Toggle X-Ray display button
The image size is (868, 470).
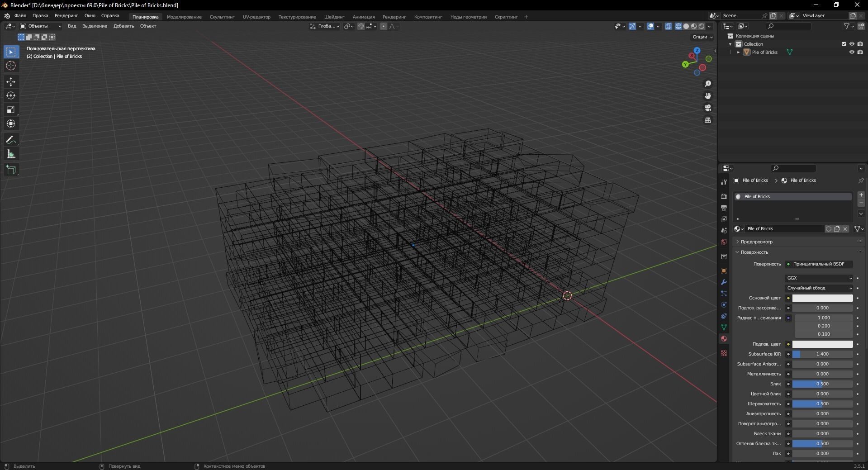(669, 26)
